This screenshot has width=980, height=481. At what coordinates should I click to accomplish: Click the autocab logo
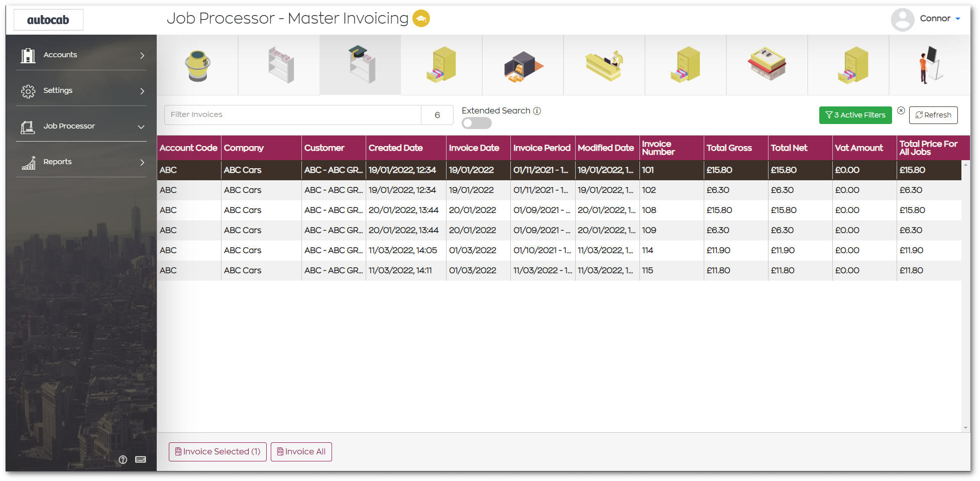[48, 20]
